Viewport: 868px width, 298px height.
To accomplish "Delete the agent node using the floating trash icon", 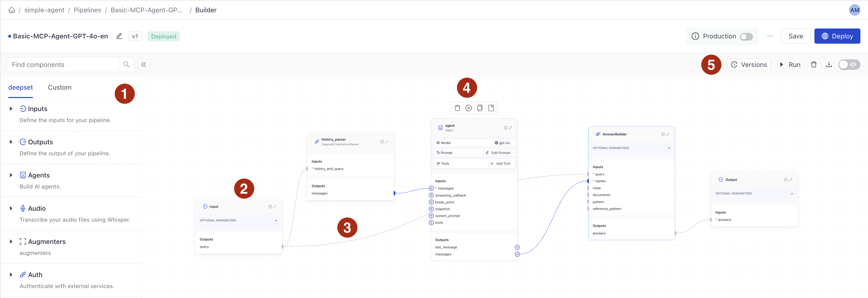I will [457, 108].
